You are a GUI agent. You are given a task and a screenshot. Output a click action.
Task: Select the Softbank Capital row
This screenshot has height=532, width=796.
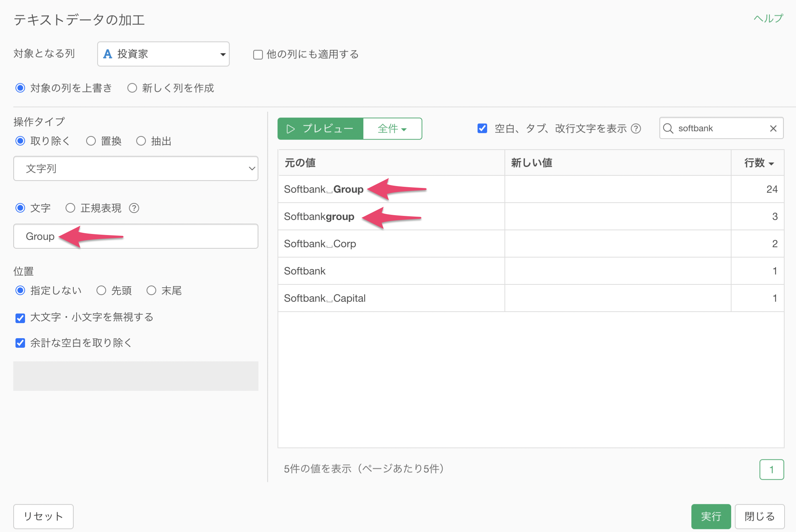point(531,298)
